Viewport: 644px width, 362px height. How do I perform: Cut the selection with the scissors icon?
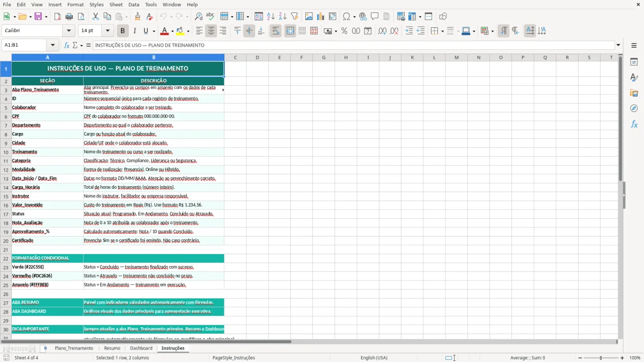coord(96,17)
